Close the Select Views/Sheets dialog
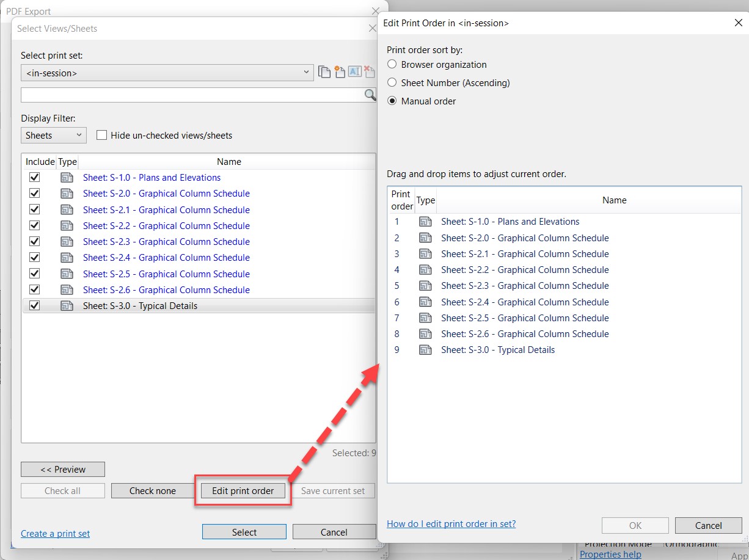Image resolution: width=749 pixels, height=560 pixels. pyautogui.click(x=372, y=28)
